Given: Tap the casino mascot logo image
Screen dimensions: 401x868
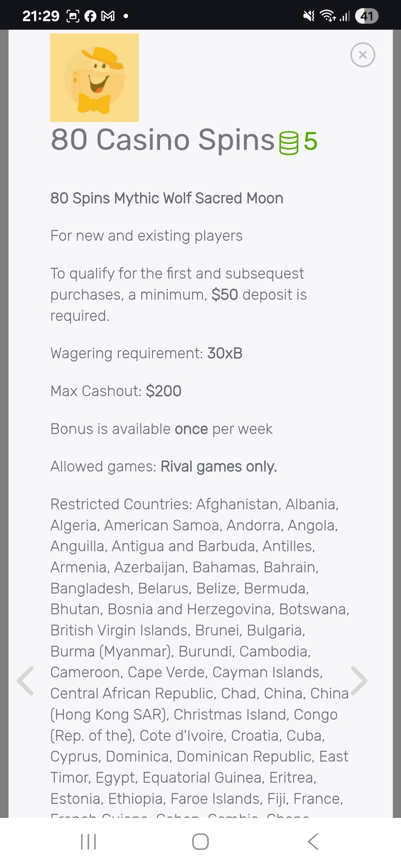Looking at the screenshot, I should coord(94,78).
